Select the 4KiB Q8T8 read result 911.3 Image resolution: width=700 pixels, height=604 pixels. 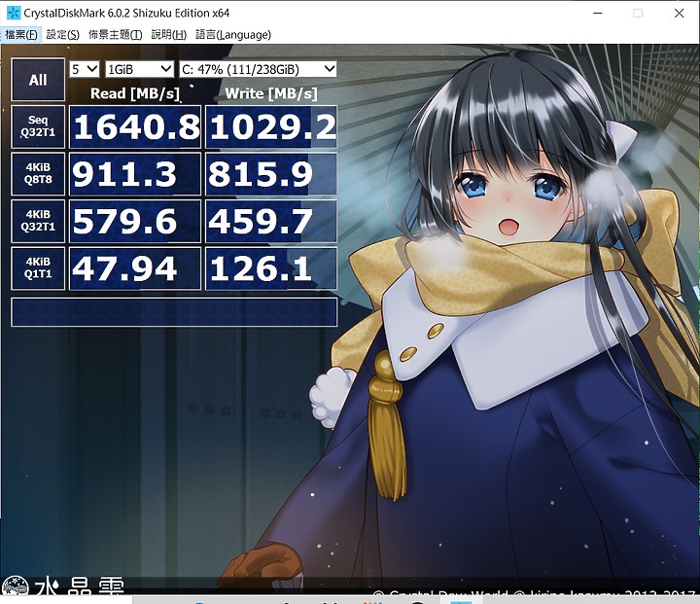click(x=135, y=174)
